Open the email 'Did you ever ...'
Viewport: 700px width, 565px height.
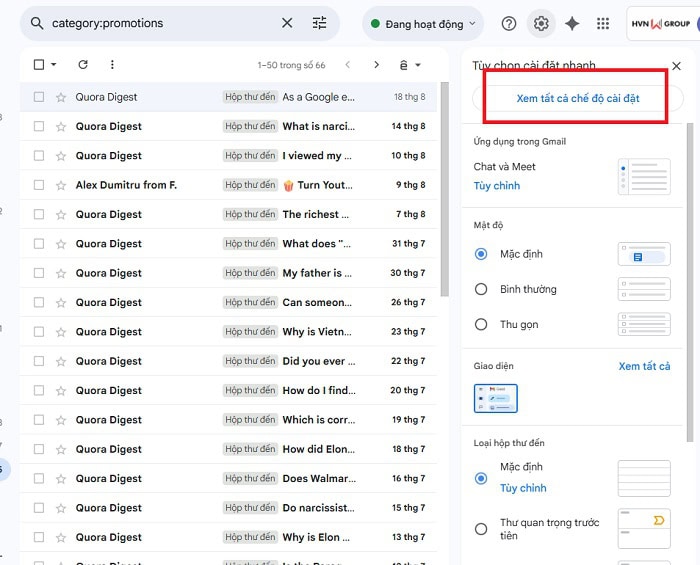[229, 361]
